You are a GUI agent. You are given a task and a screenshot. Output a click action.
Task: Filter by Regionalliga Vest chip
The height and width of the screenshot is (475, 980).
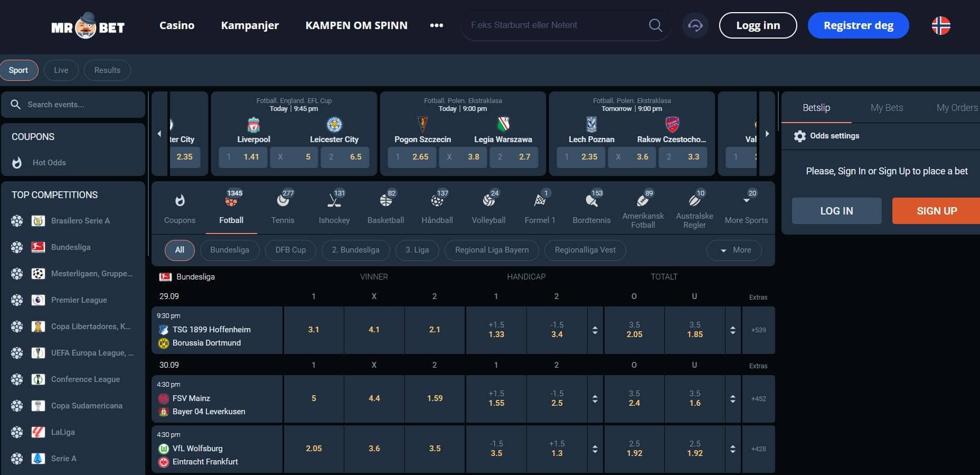585,250
